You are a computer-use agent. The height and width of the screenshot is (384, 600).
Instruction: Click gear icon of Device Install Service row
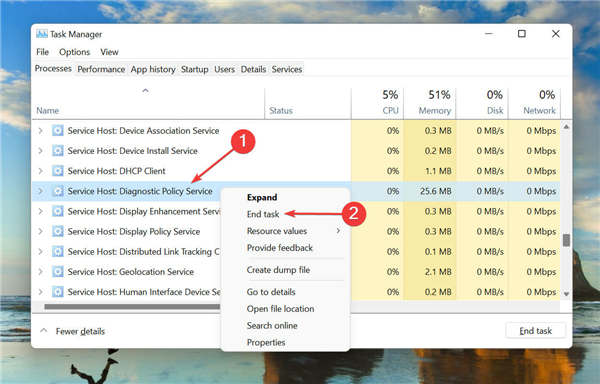tap(58, 151)
